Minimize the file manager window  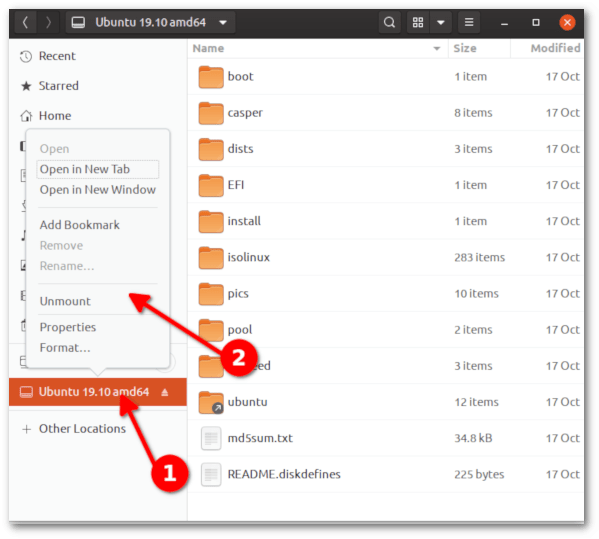pos(504,23)
